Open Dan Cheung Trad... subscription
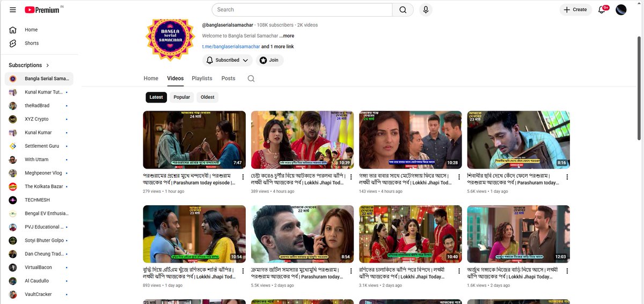 tap(39, 254)
